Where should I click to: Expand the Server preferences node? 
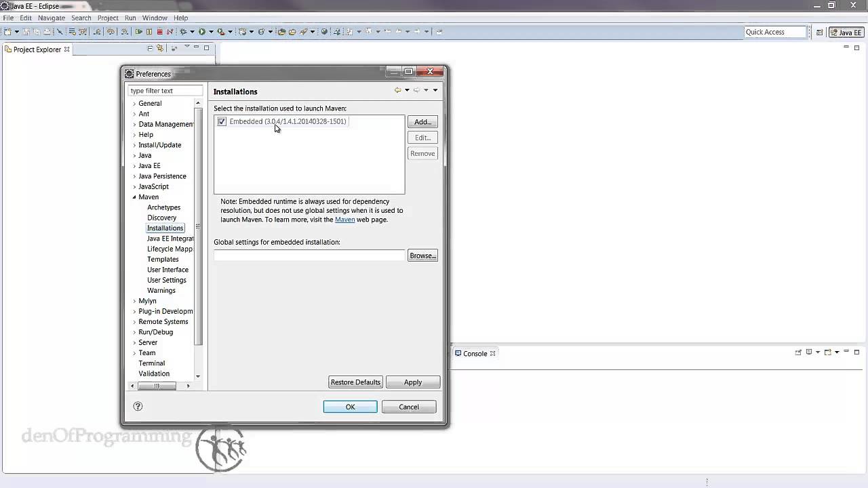[134, 343]
